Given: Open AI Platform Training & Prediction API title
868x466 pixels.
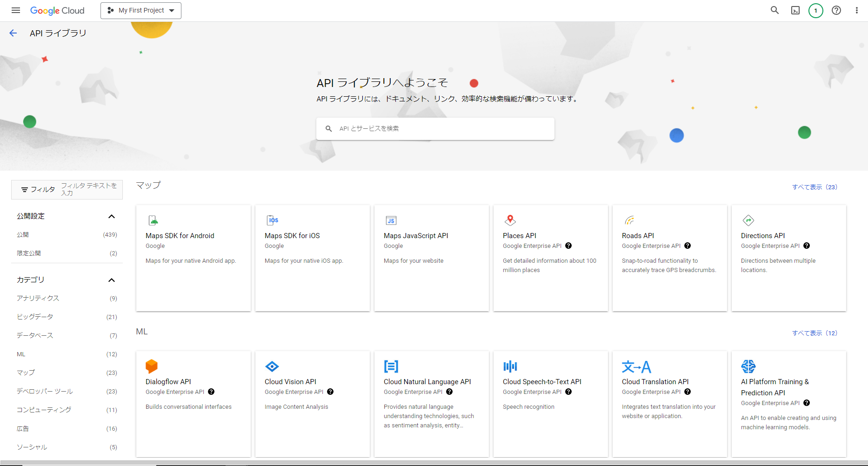Looking at the screenshot, I should pos(775,387).
